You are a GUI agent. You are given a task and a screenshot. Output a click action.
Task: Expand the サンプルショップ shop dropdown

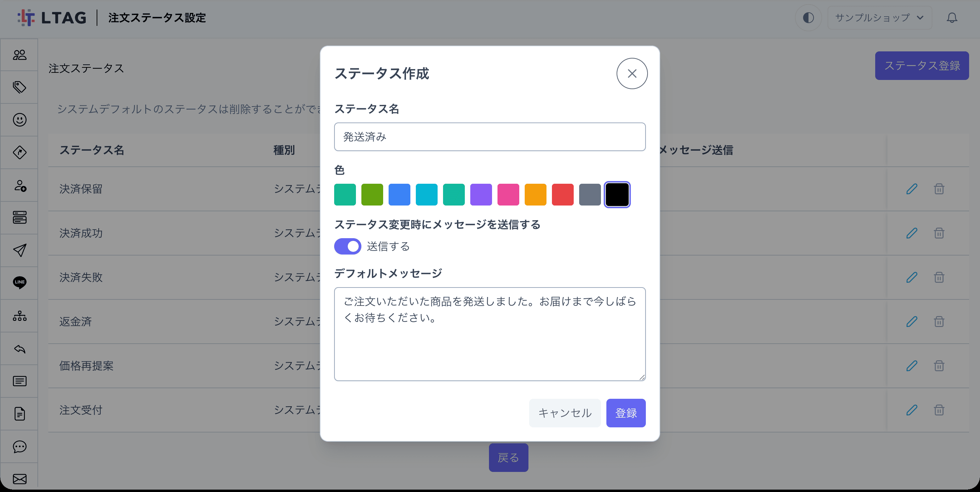pyautogui.click(x=880, y=17)
